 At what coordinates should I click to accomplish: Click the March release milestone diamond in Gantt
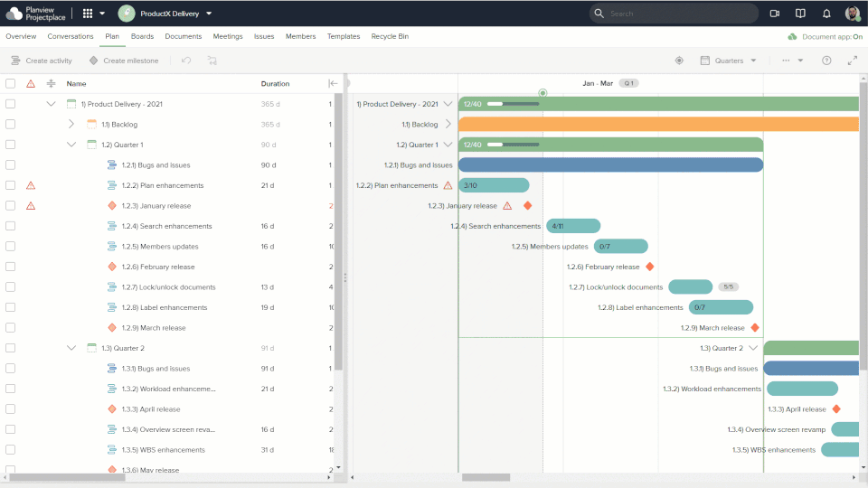click(755, 327)
